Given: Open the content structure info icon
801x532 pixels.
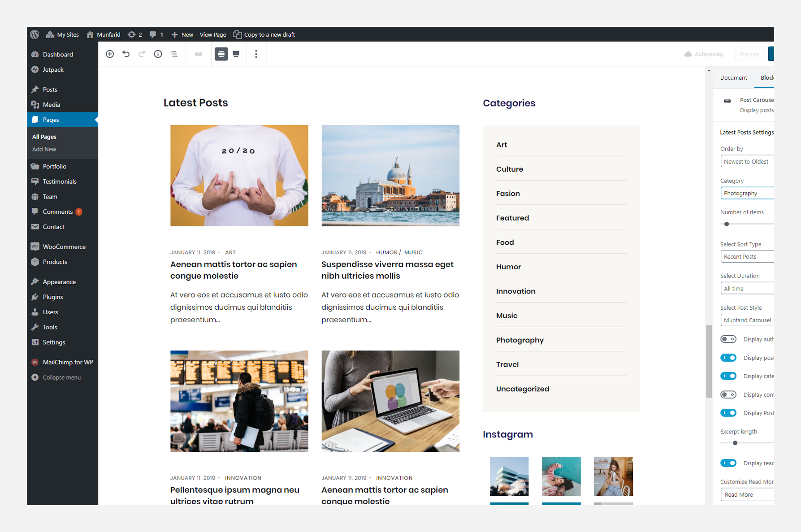Looking at the screenshot, I should 158,54.
